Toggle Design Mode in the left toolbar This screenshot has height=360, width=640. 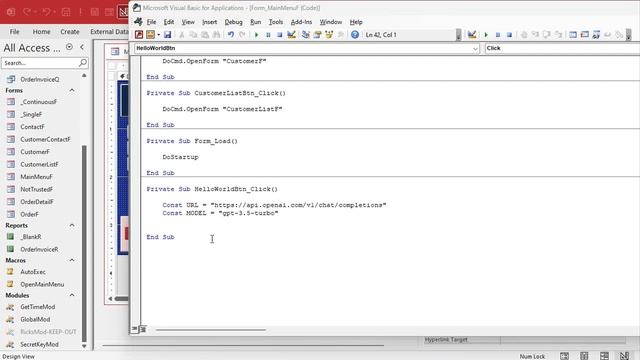point(291,35)
